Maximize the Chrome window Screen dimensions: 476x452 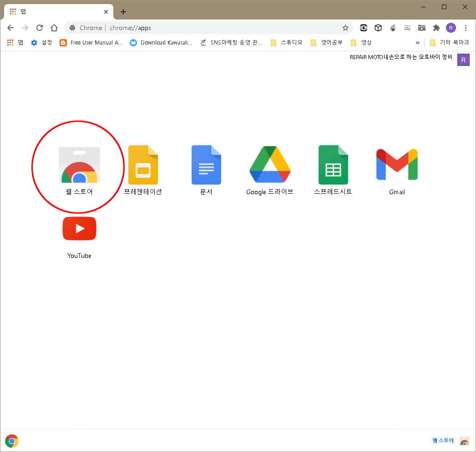click(444, 7)
